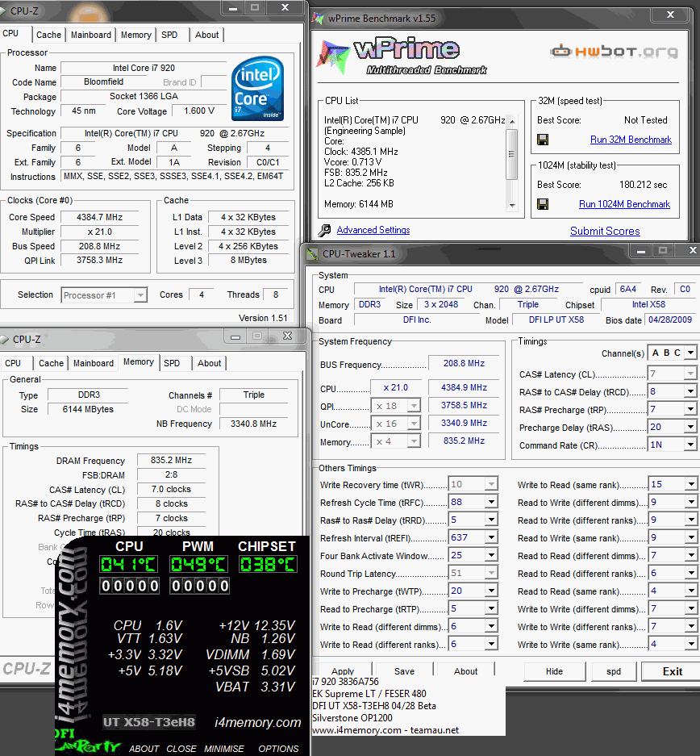The height and width of the screenshot is (756, 700).
Task: Click Exit button in CPU-Tweaker
Action: point(672,671)
